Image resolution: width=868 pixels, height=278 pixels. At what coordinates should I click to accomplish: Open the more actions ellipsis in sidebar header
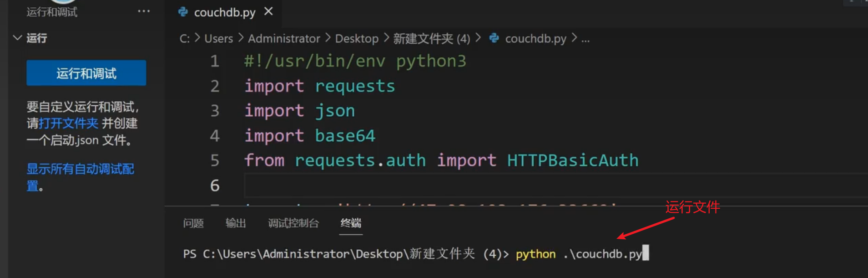pyautogui.click(x=144, y=11)
